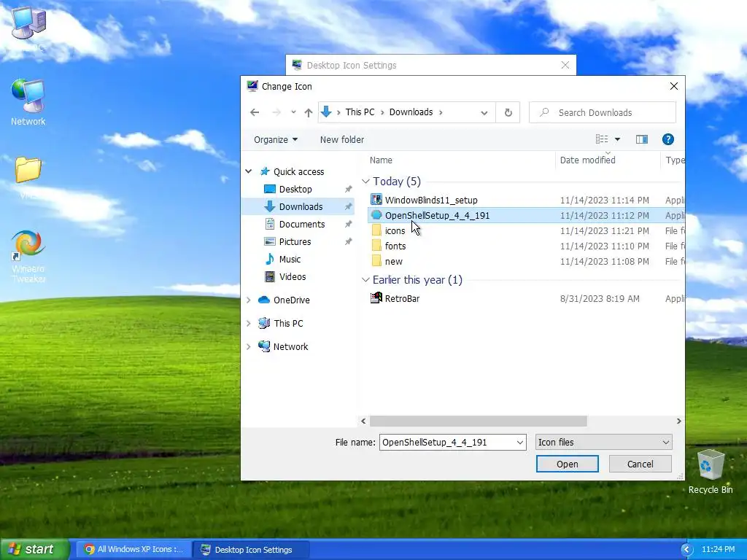
Task: Change the view layout icon
Action: point(602,139)
